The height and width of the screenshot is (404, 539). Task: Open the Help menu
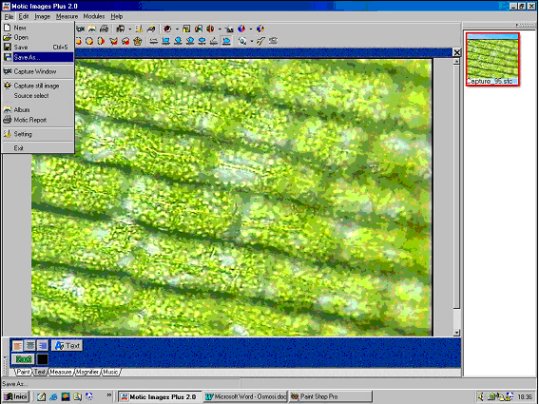[x=117, y=16]
